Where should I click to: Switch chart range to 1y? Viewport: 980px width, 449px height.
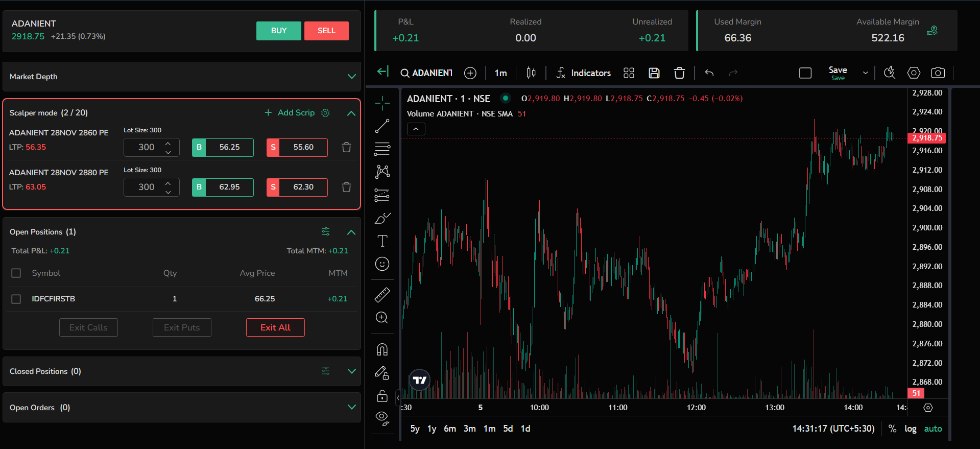(x=432, y=429)
